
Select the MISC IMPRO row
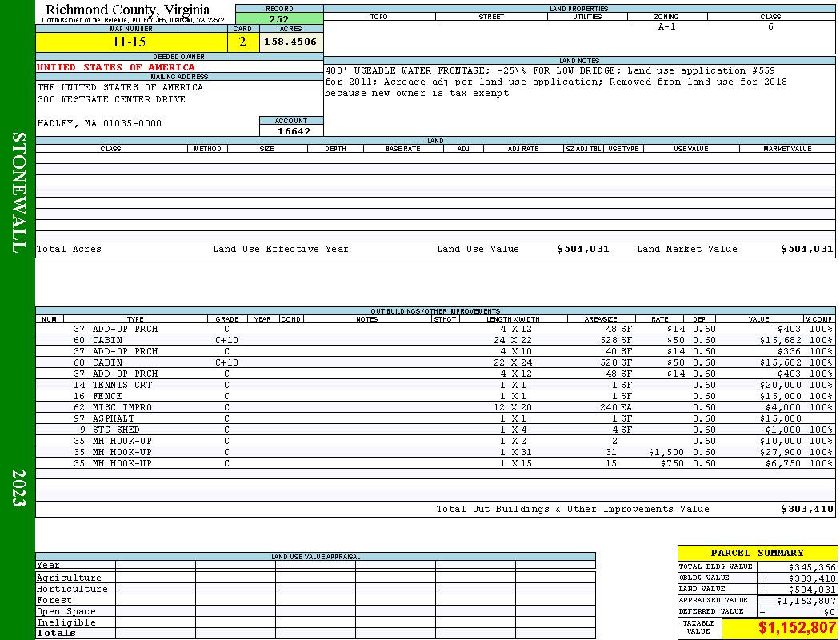[435, 407]
